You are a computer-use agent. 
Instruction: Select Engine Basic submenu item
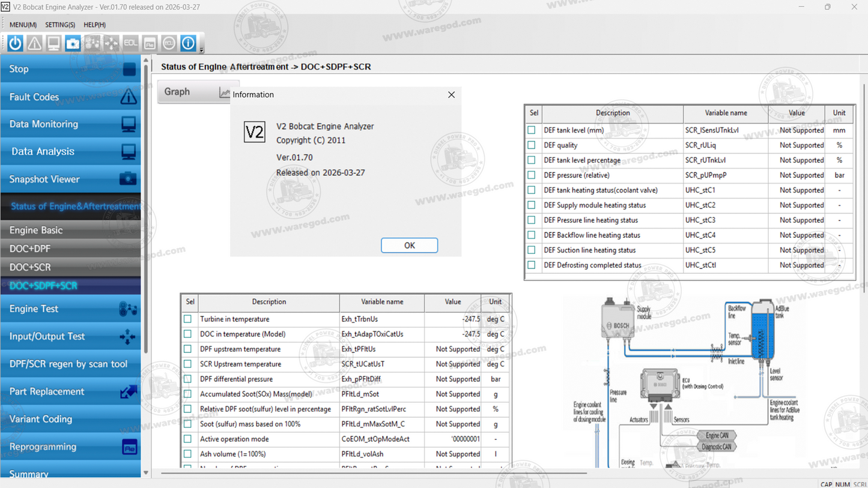pos(70,230)
